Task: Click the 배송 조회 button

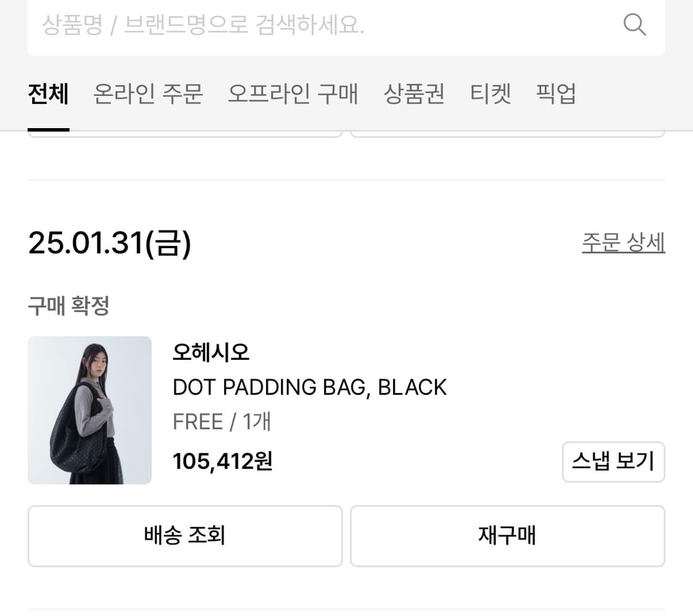Action: coord(184,536)
